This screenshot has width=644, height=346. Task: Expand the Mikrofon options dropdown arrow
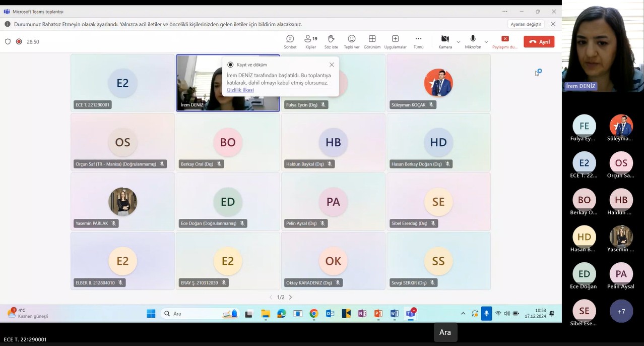coord(486,42)
